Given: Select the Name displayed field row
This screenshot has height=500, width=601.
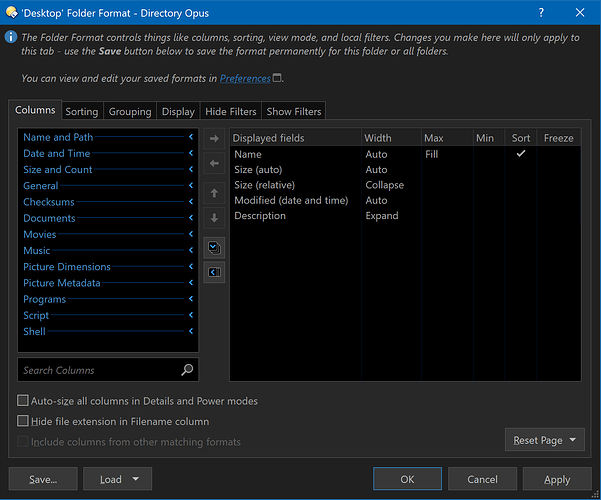Looking at the screenshot, I should pos(405,154).
